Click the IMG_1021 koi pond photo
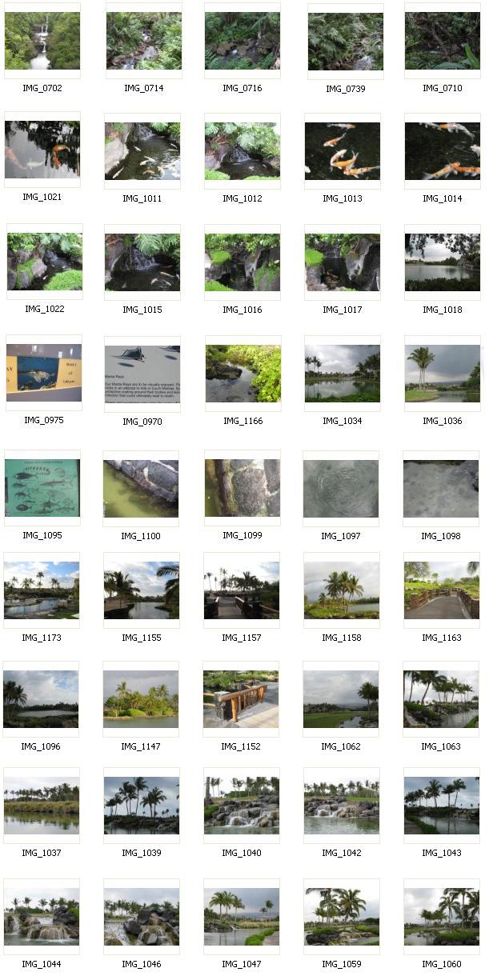Viewport: 489px width, 980px height. coord(42,150)
